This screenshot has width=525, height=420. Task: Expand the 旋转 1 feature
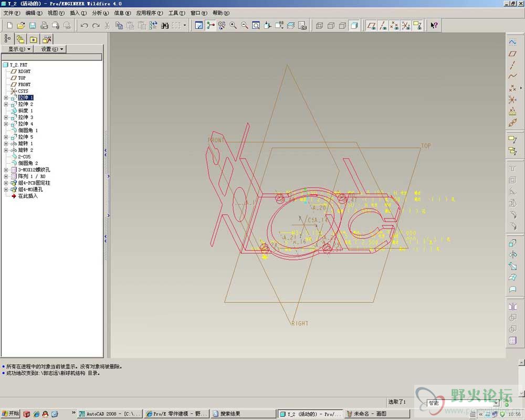(6, 144)
